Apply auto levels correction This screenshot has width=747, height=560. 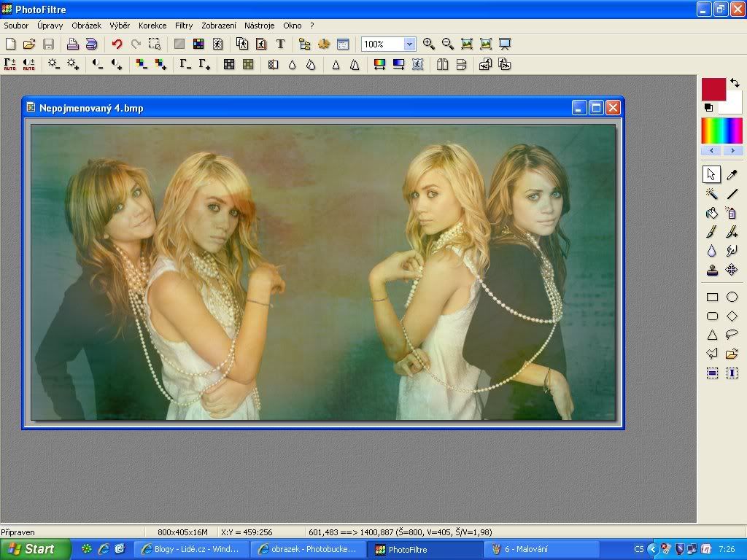pyautogui.click(x=10, y=64)
